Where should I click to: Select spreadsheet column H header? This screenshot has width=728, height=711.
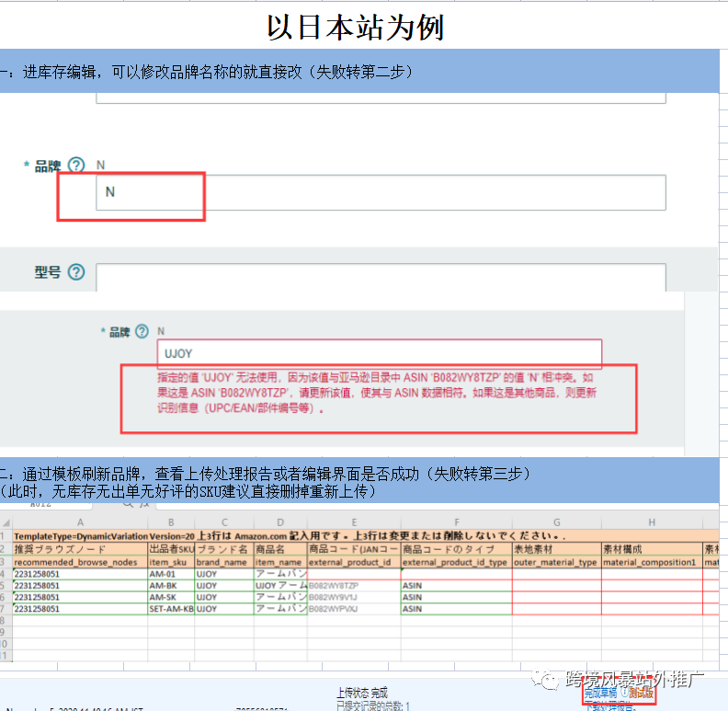pos(652,522)
